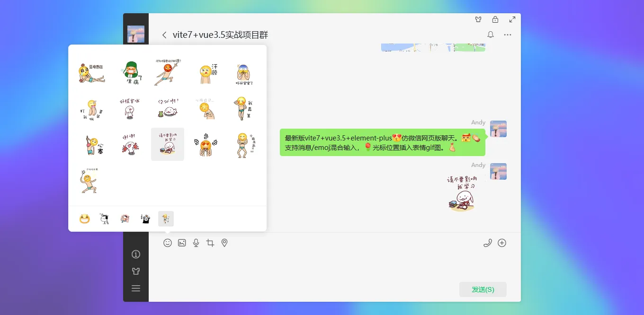Pick the 谢谢 crab sticker

click(x=129, y=144)
